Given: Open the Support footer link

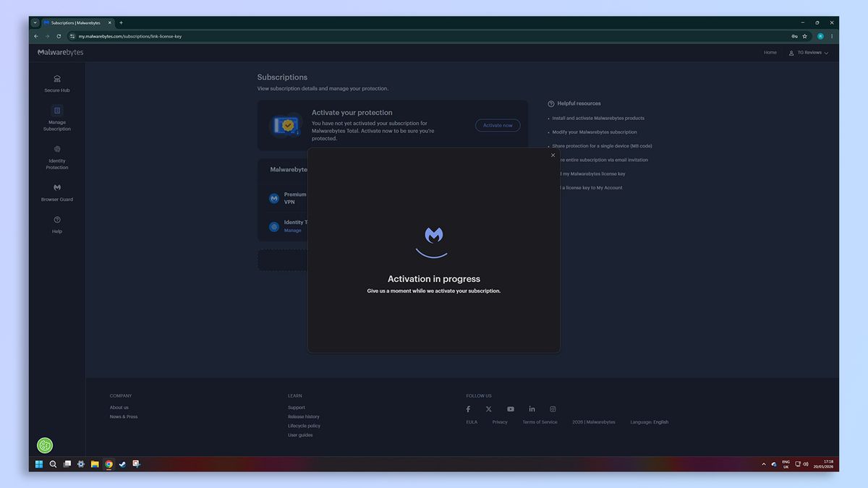Looking at the screenshot, I should [x=297, y=408].
